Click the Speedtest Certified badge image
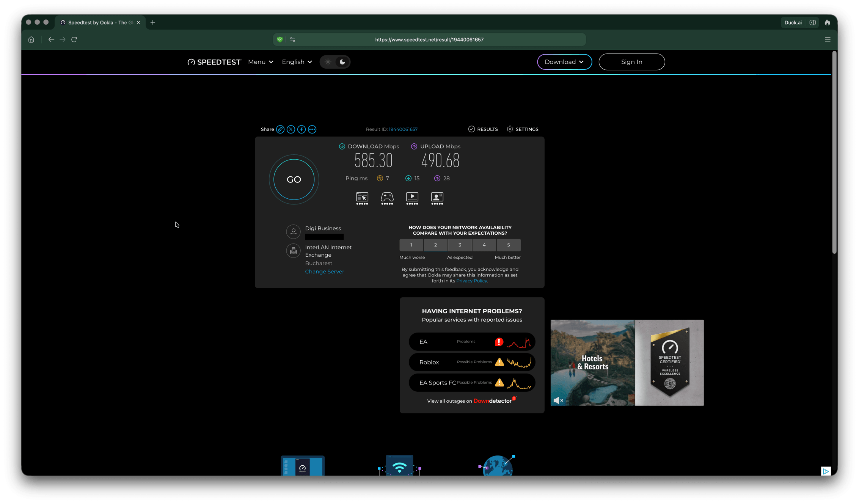The image size is (859, 504). (x=669, y=363)
